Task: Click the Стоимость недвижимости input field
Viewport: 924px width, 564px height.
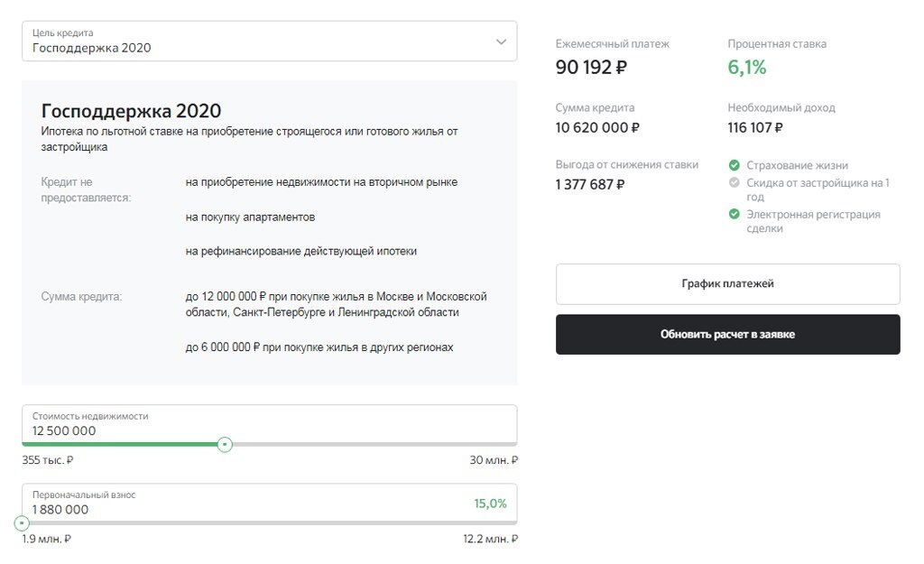Action: 269,430
